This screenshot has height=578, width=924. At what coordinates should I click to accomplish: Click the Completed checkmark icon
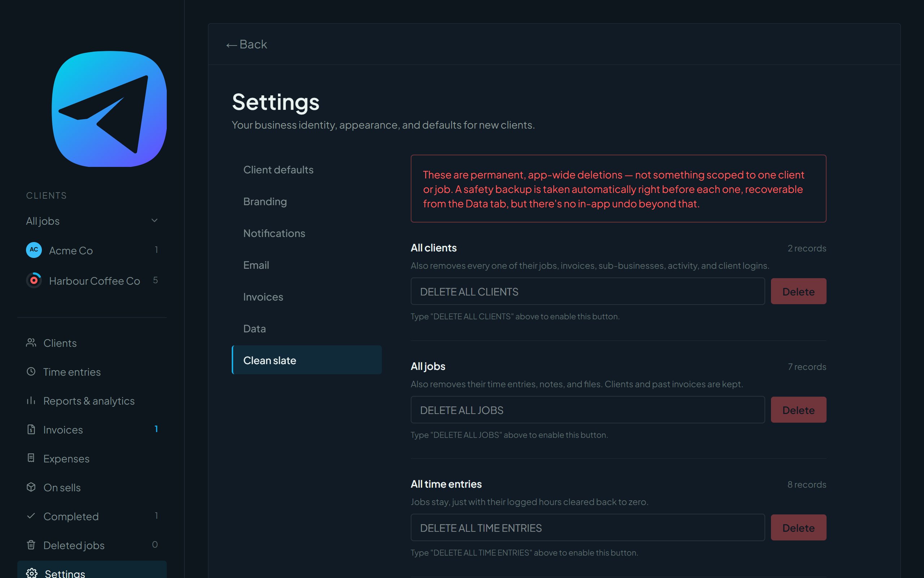pyautogui.click(x=31, y=516)
